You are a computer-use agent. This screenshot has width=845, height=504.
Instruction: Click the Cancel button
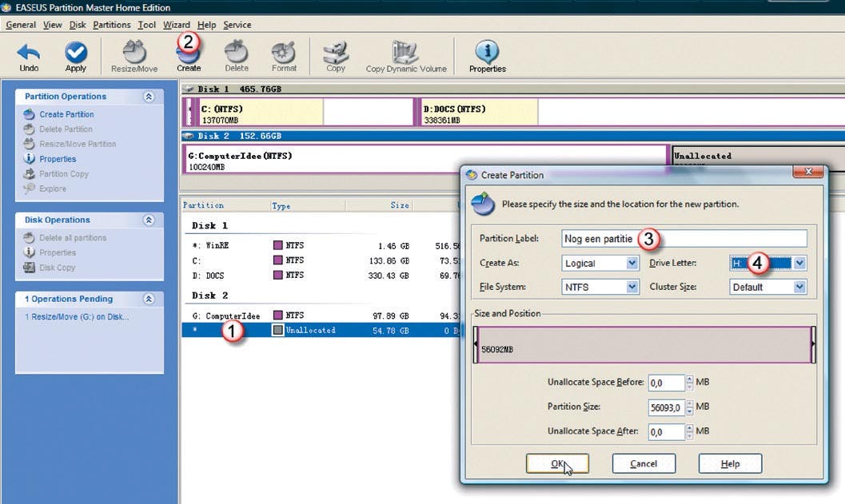tap(644, 463)
